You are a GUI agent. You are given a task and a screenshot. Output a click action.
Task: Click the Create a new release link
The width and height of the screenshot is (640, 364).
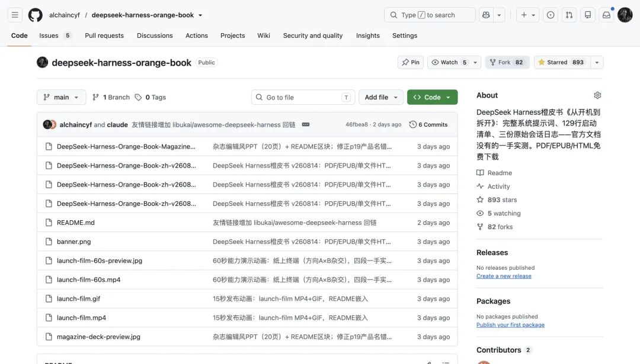(x=504, y=276)
